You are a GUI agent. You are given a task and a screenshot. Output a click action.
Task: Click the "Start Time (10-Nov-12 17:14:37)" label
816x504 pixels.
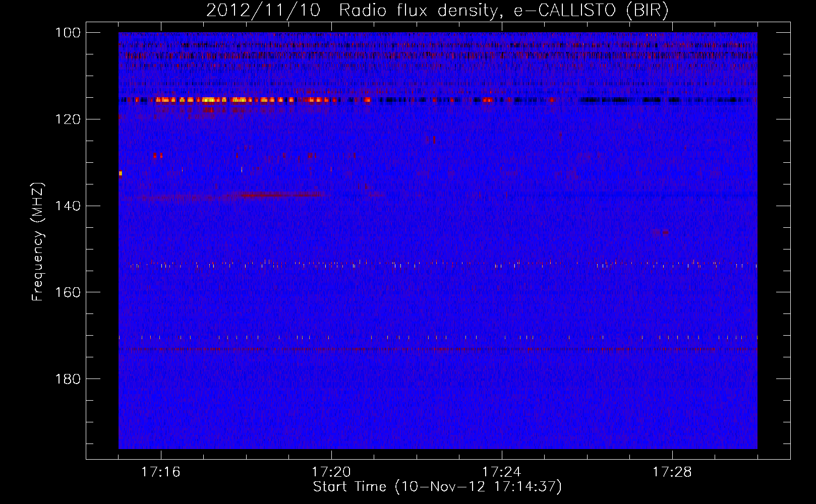(437, 487)
